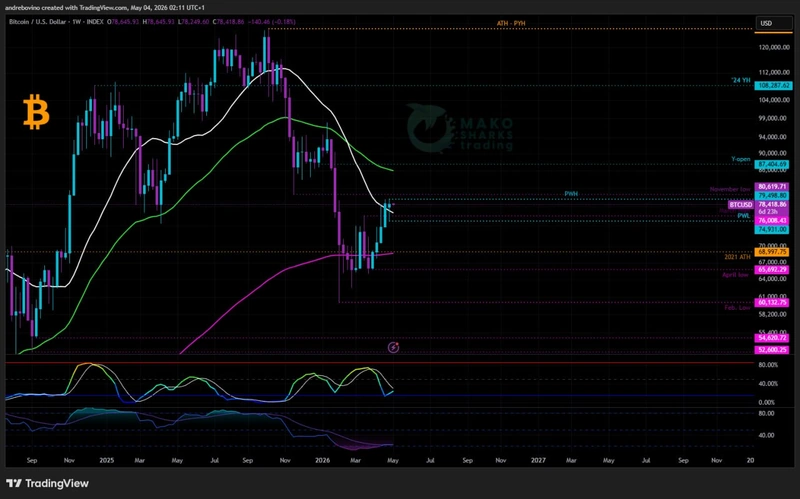The height and width of the screenshot is (499, 800).
Task: Click the 65,692.29 price tag
Action: (772, 269)
